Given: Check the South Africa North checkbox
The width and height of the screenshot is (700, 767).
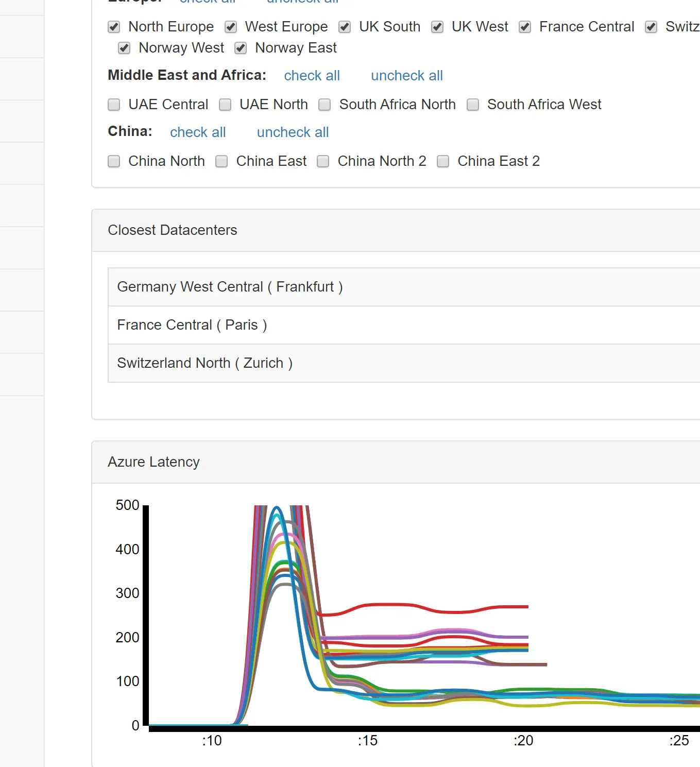Looking at the screenshot, I should 325,105.
